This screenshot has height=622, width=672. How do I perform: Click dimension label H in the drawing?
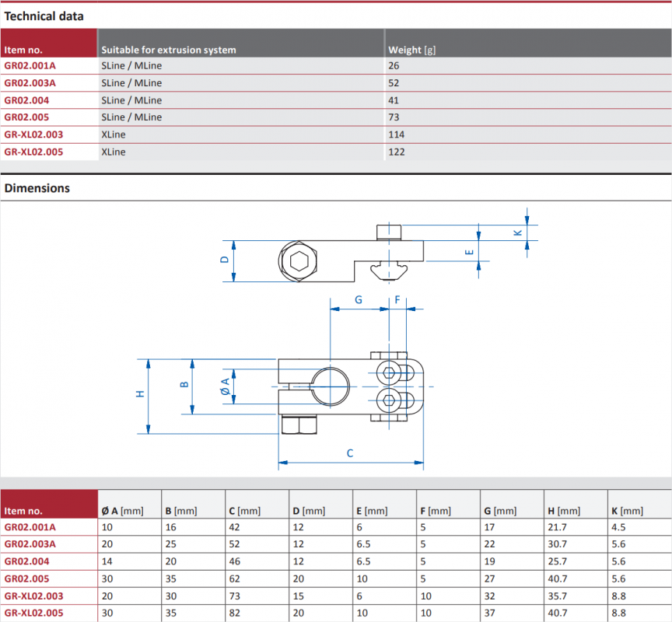(x=140, y=393)
